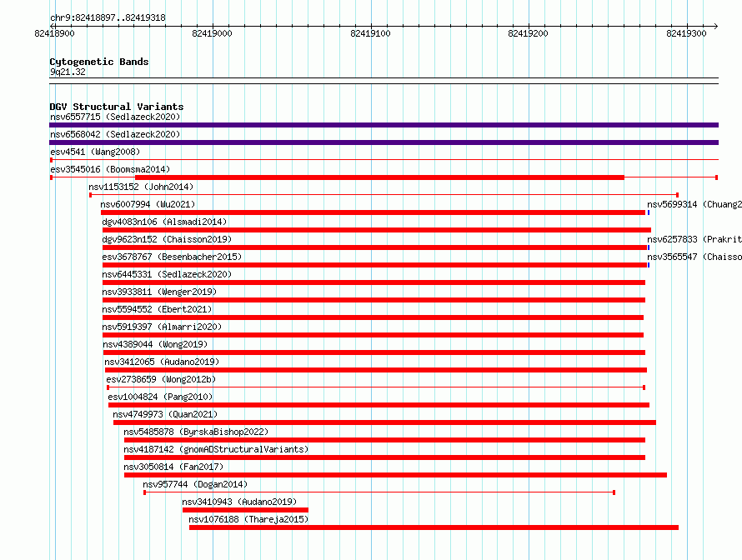Open variant nsv5919397 (Almarri2020)
Viewport: 742px width, 560px height.
[162, 327]
